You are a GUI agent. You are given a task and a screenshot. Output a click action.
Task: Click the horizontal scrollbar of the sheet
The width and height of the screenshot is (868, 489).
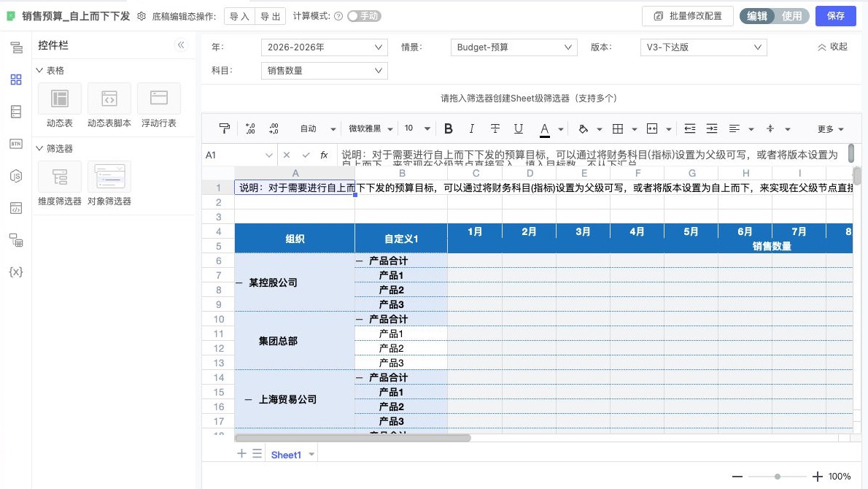(352, 438)
